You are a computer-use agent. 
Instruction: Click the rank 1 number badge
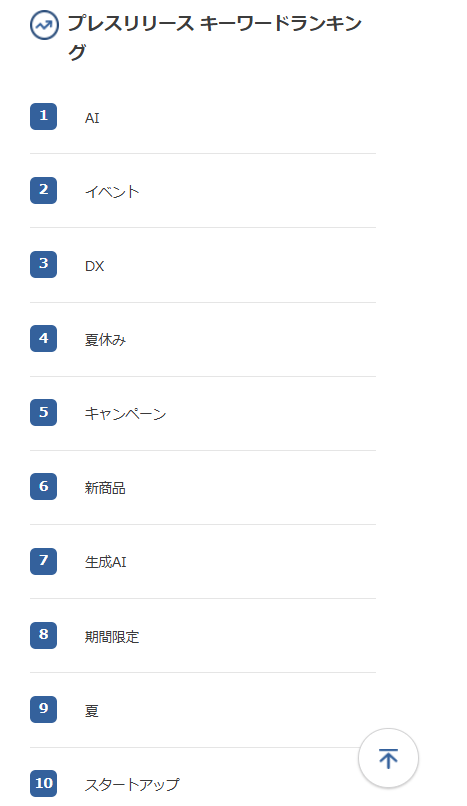click(43, 116)
